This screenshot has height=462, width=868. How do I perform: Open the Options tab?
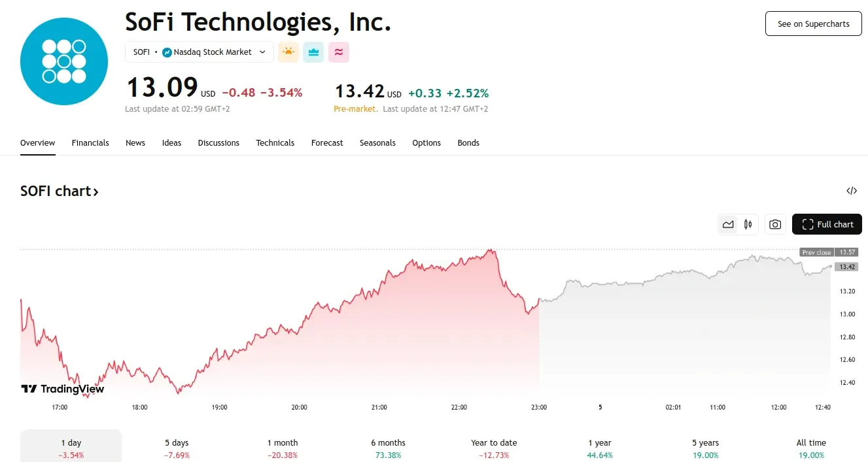click(x=426, y=142)
